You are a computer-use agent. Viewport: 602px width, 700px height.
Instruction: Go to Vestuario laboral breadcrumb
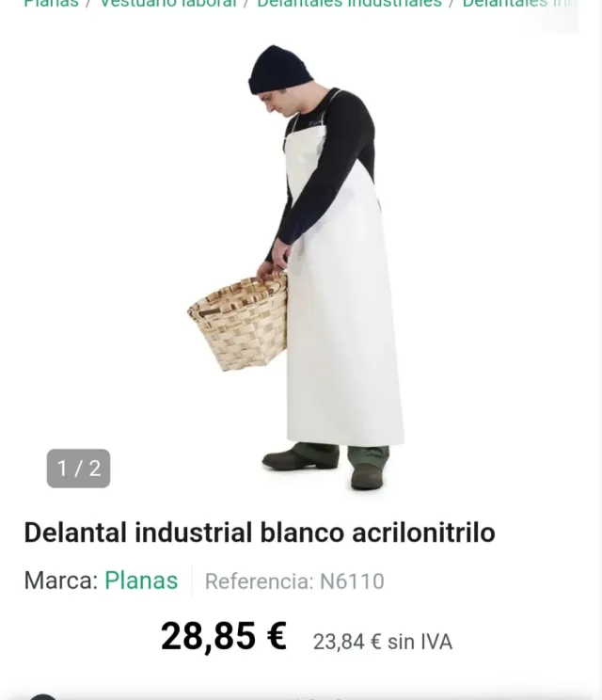pyautogui.click(x=167, y=4)
